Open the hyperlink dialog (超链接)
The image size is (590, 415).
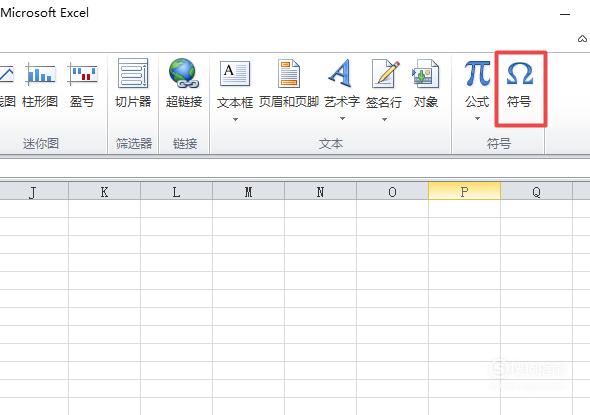pyautogui.click(x=184, y=84)
